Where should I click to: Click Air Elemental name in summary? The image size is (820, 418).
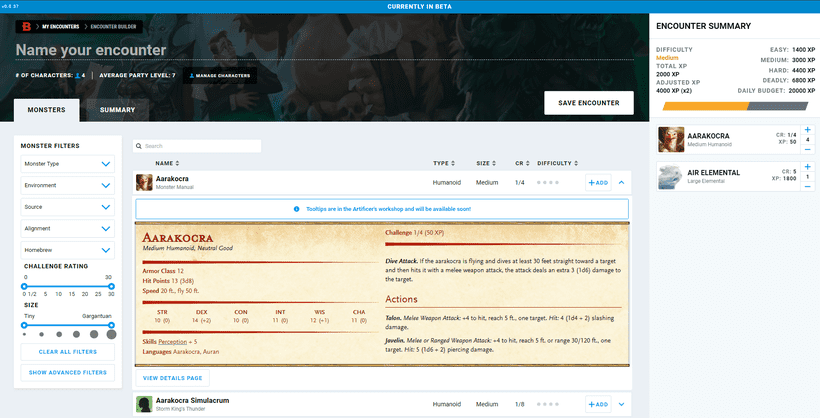coord(713,173)
